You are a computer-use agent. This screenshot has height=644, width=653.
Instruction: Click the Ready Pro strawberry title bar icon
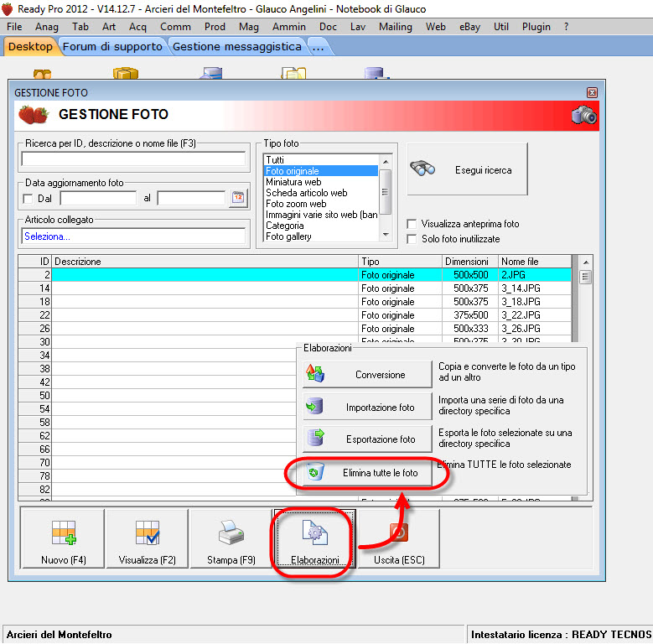7,8
